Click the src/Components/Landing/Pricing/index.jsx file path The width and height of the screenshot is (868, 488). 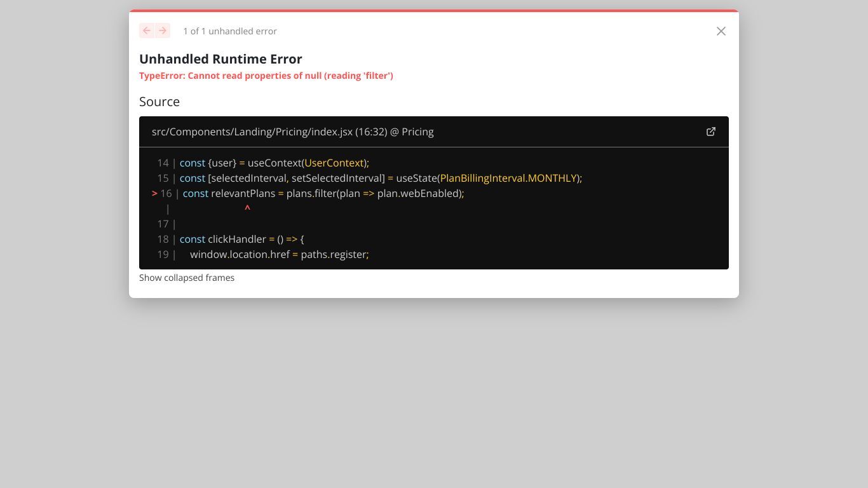[252, 132]
